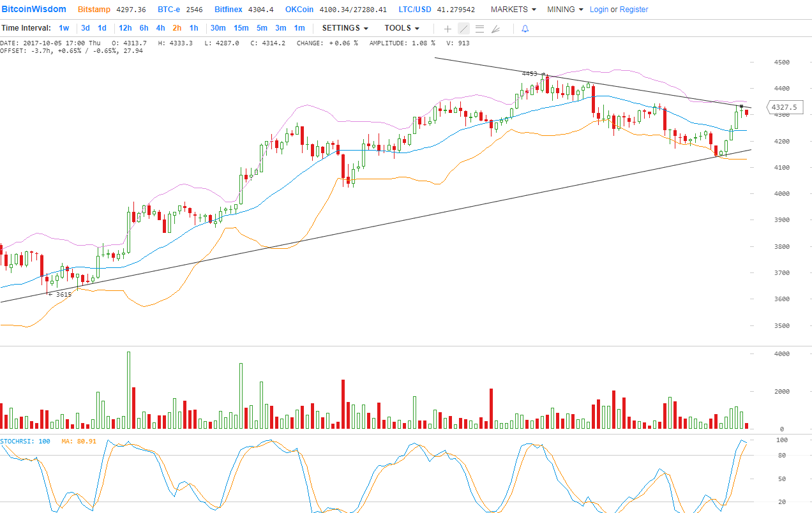Select the crosshair cursor tool
Viewport: 812px width, 513px height.
pyautogui.click(x=447, y=29)
